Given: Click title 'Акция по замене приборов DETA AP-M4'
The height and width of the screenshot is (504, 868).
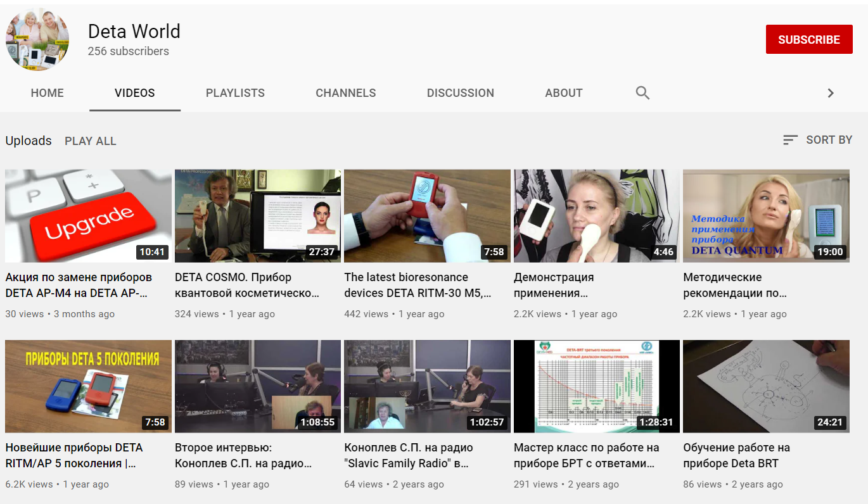Looking at the screenshot, I should [79, 286].
